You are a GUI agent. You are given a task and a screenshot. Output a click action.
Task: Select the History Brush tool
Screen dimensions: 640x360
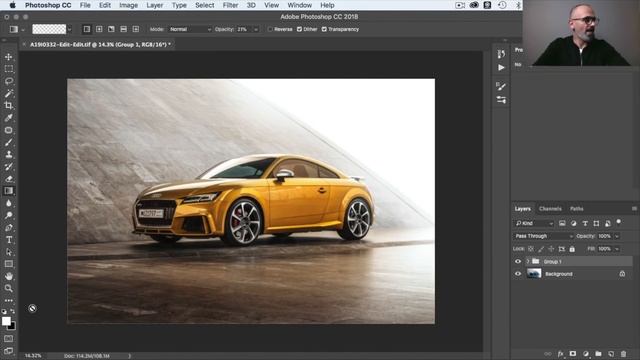(9, 167)
